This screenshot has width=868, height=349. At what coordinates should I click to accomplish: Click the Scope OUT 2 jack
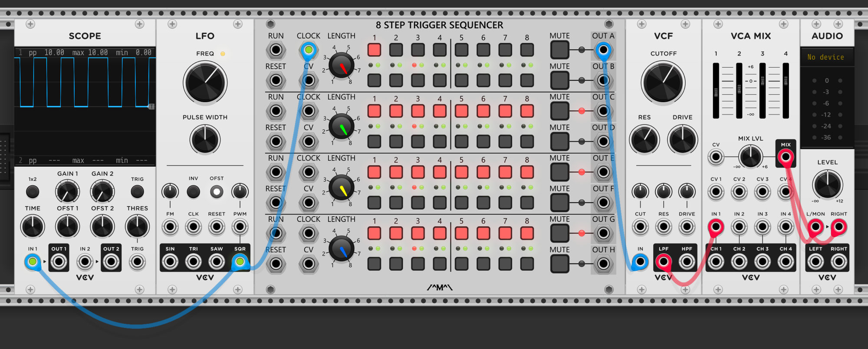point(111,262)
